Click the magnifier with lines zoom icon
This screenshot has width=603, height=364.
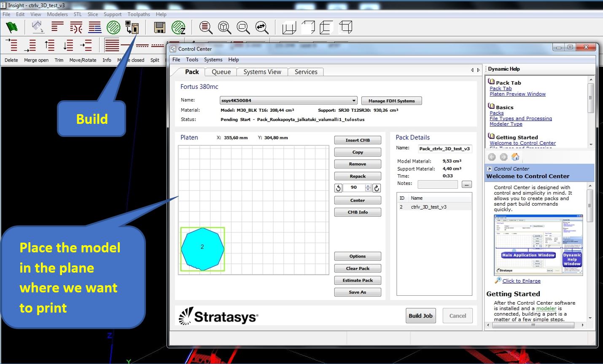206,28
